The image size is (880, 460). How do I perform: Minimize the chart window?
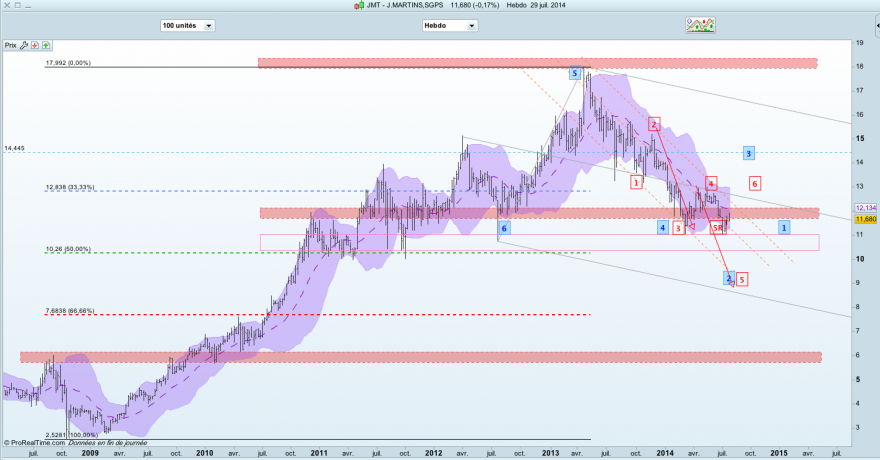pos(28,5)
